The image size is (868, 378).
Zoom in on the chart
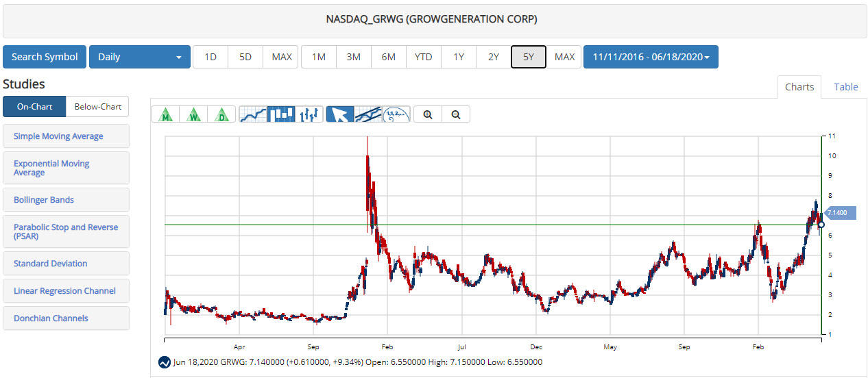(428, 114)
